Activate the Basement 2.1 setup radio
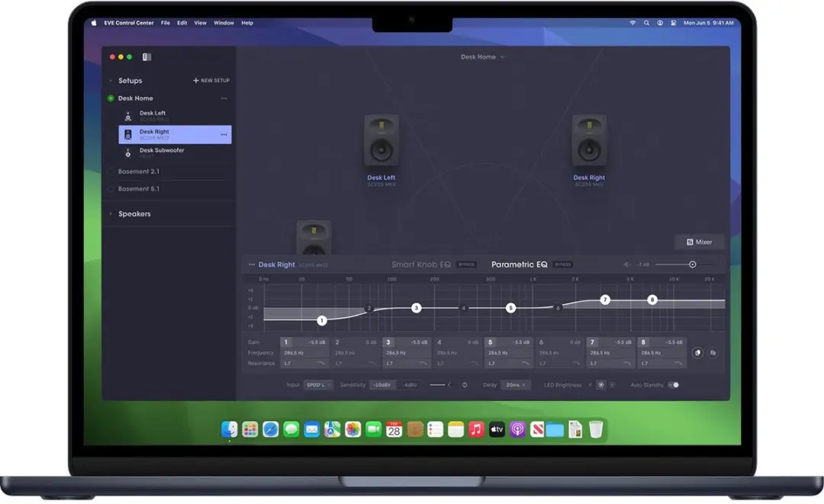This screenshot has width=824, height=504. pos(111,171)
